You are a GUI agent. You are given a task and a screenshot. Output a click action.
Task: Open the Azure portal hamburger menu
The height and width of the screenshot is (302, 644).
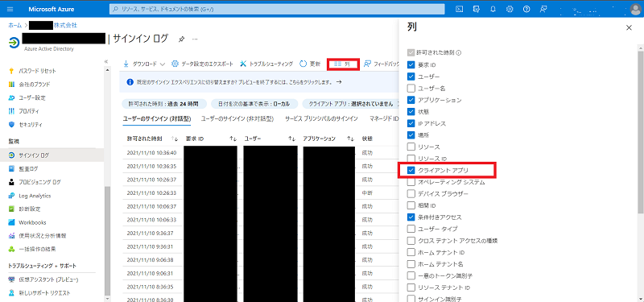[10, 9]
